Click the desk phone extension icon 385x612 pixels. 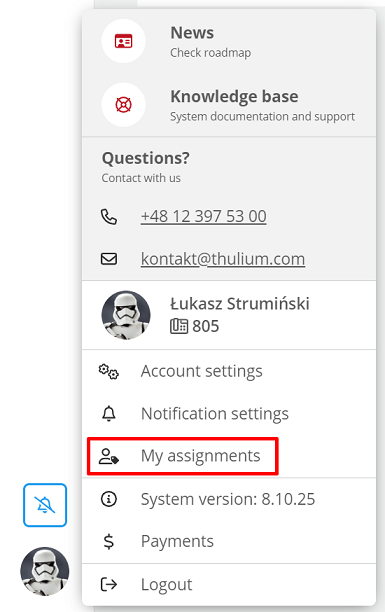179,326
